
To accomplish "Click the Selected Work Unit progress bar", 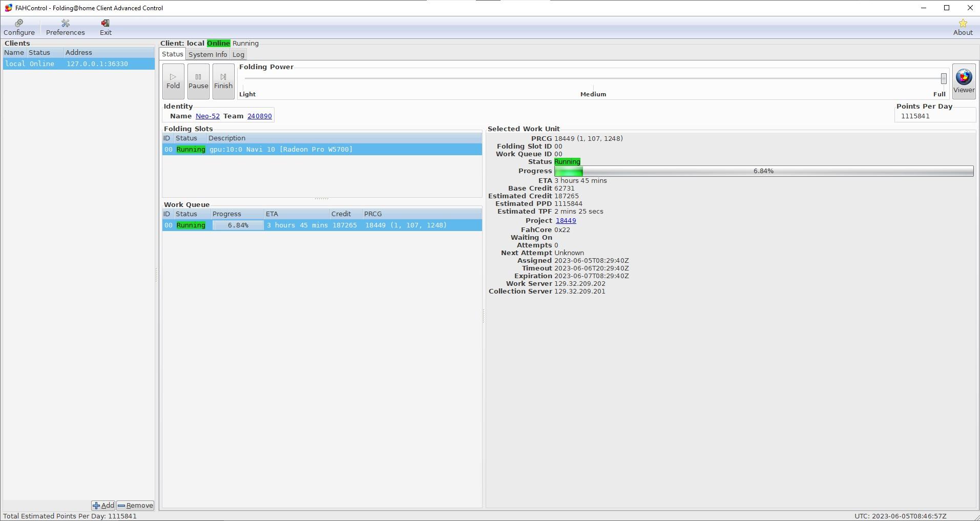I will click(x=764, y=171).
